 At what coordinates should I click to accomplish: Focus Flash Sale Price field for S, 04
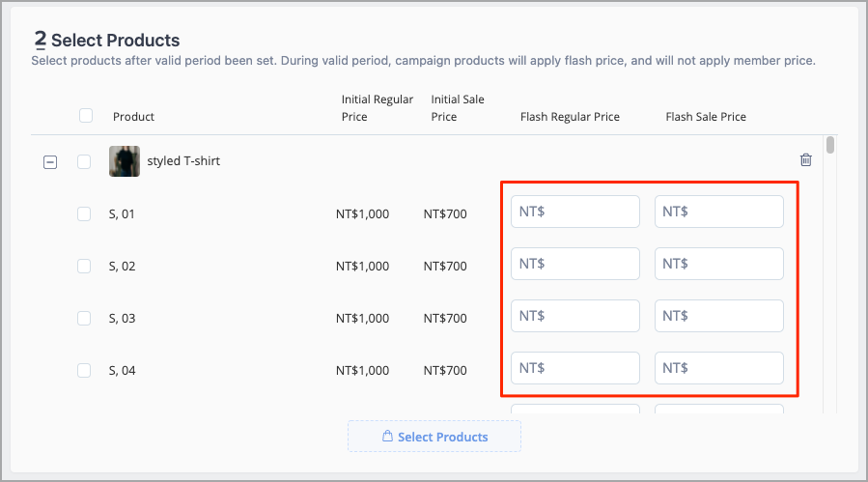point(719,368)
